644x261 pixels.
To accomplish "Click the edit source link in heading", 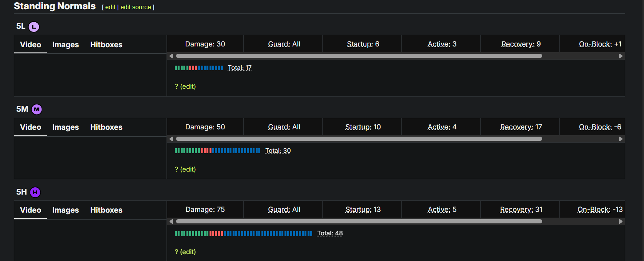I will 136,7.
